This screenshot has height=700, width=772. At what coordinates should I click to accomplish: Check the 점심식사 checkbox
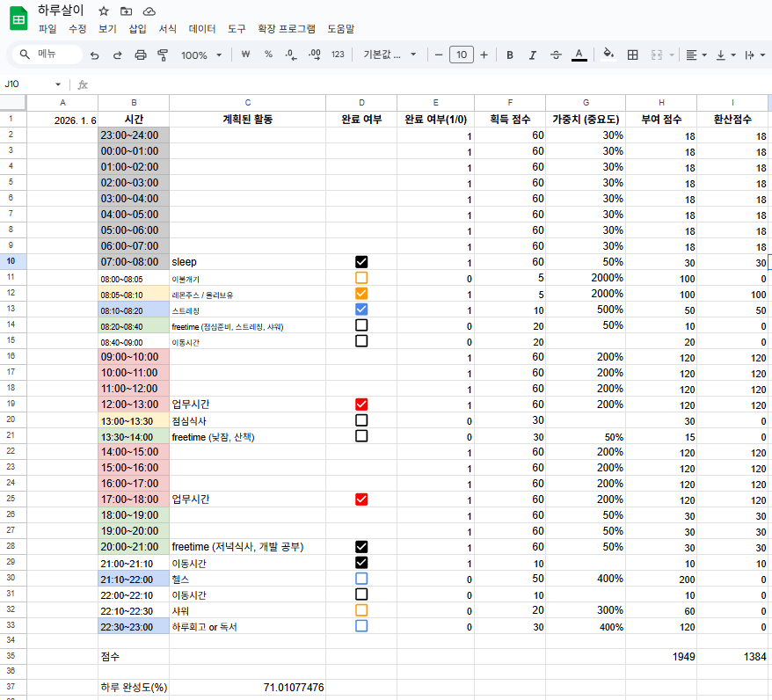(x=361, y=419)
